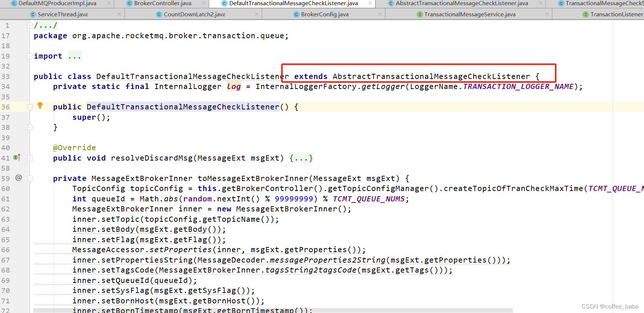Click TRANSACTION_LOGGER_NAME constant on line 34
The height and width of the screenshot is (313, 644).
click(518, 86)
